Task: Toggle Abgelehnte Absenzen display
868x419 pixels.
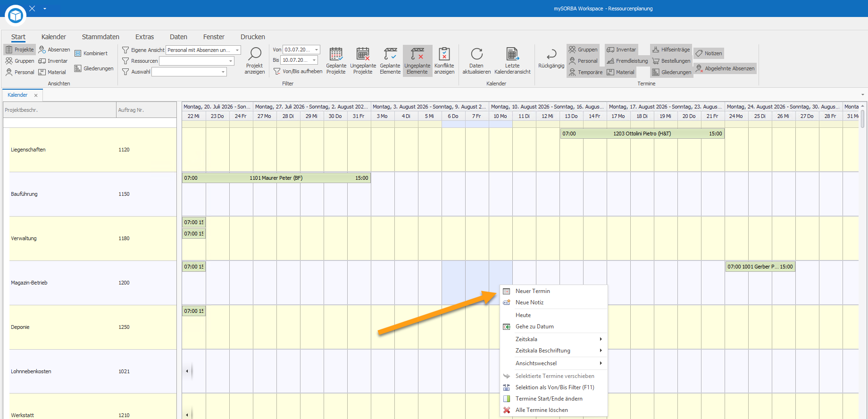Action: pyautogui.click(x=725, y=68)
